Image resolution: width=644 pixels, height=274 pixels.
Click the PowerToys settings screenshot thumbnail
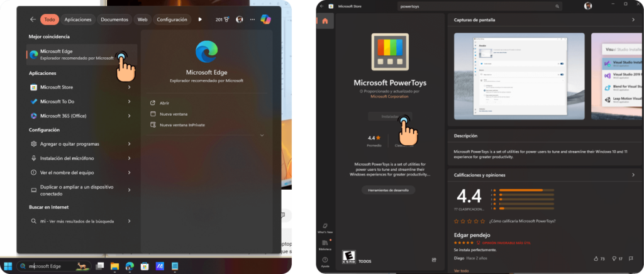pos(519,75)
